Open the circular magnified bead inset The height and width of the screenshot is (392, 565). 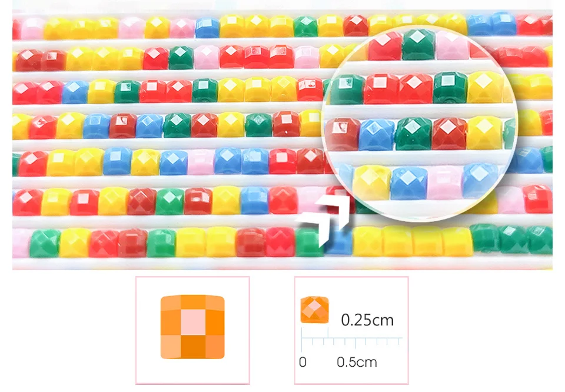pos(420,122)
